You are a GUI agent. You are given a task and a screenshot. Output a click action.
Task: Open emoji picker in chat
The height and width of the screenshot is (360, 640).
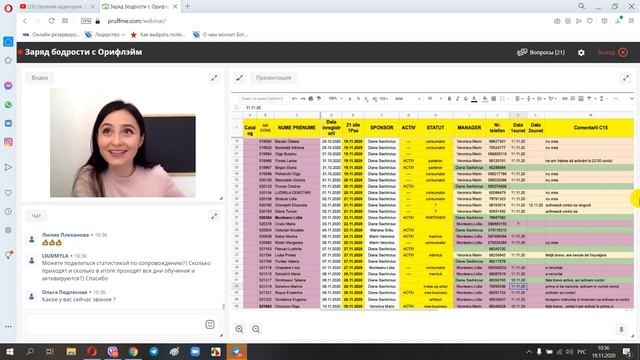click(x=210, y=324)
